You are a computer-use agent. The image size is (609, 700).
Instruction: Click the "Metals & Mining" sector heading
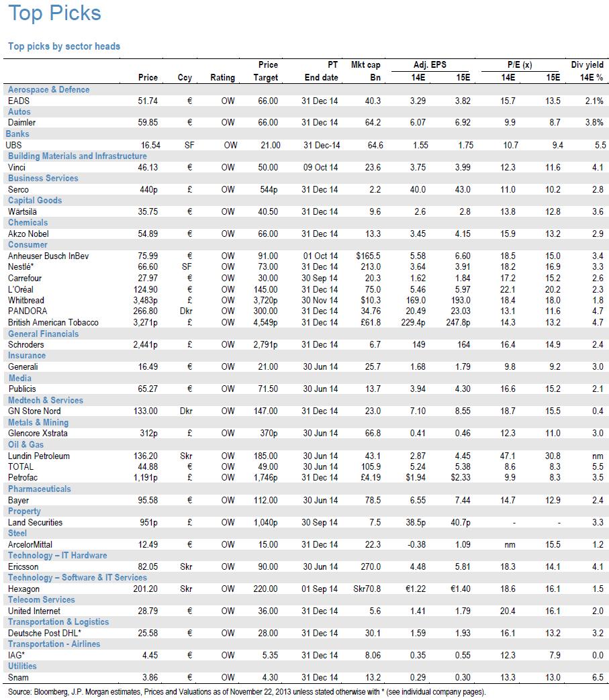(38, 422)
